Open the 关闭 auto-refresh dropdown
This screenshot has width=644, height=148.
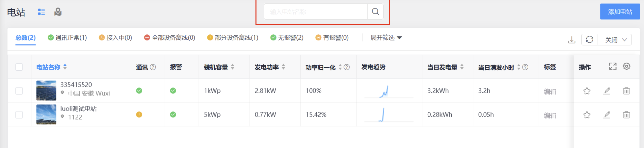pos(616,40)
